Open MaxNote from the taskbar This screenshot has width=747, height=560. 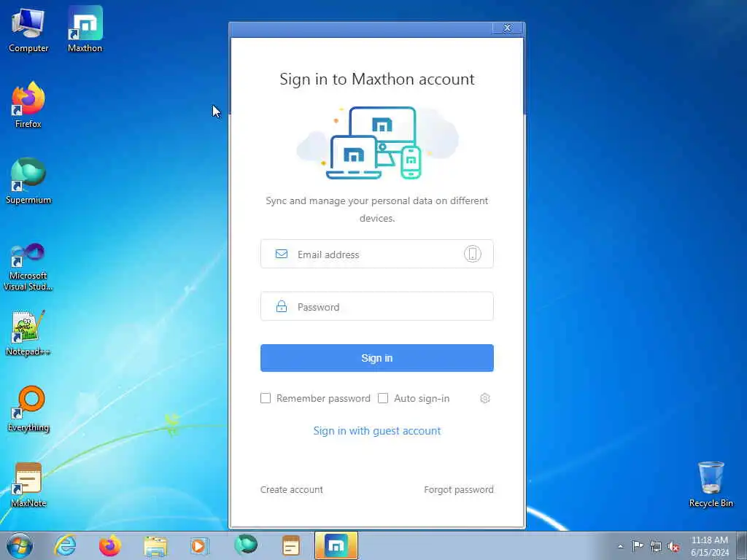[290, 545]
